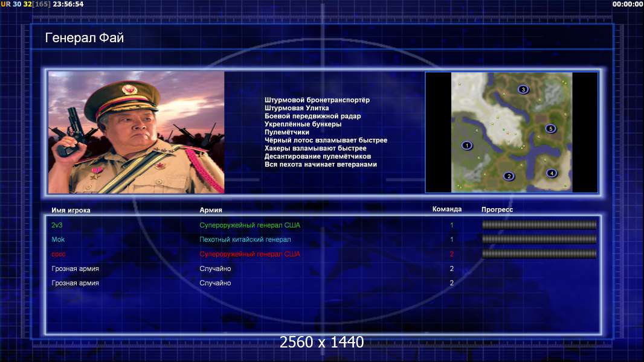Click ability 'Пулемётчики'
This screenshot has width=644, height=362.
click(x=287, y=132)
